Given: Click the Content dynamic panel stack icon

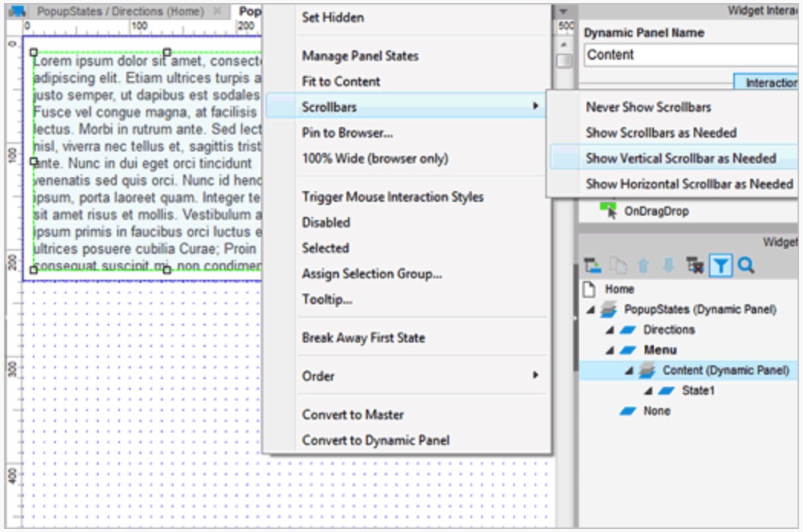Looking at the screenshot, I should [647, 370].
